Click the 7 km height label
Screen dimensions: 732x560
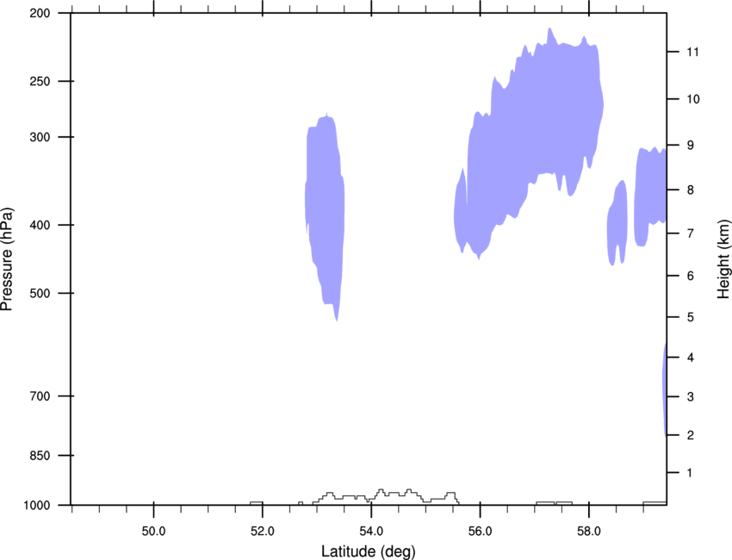click(691, 233)
